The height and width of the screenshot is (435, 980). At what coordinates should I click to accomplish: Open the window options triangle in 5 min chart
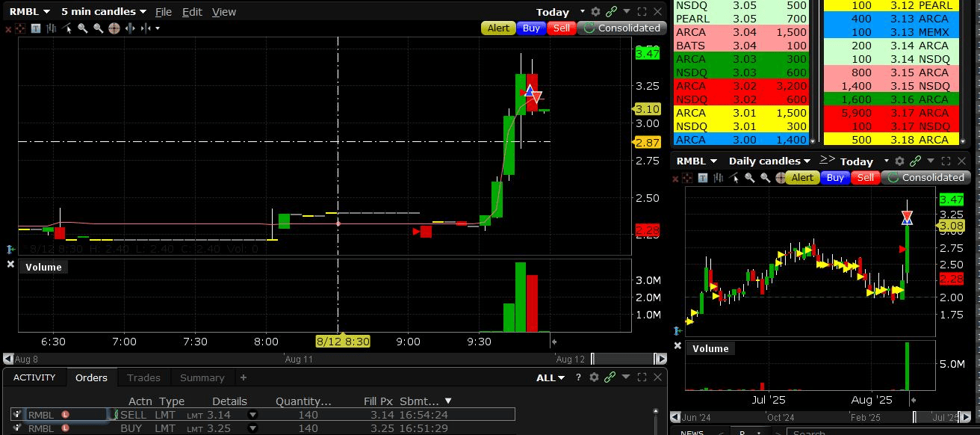point(626,11)
